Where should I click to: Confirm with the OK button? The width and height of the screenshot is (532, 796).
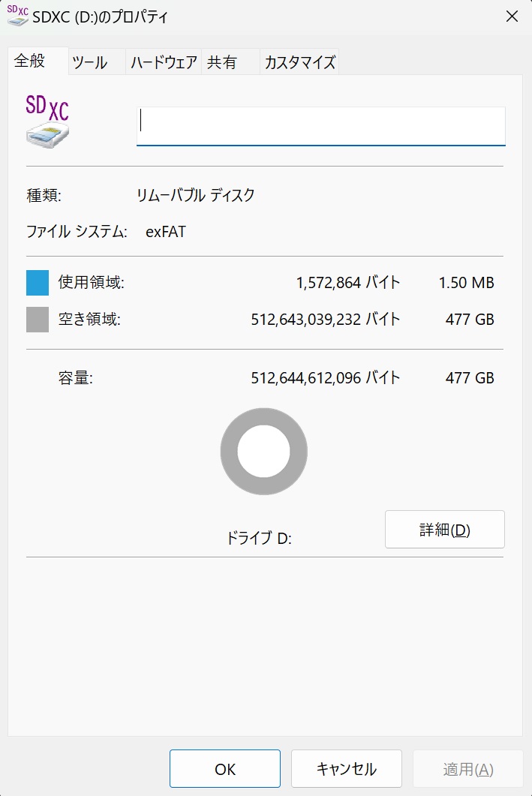tap(225, 769)
